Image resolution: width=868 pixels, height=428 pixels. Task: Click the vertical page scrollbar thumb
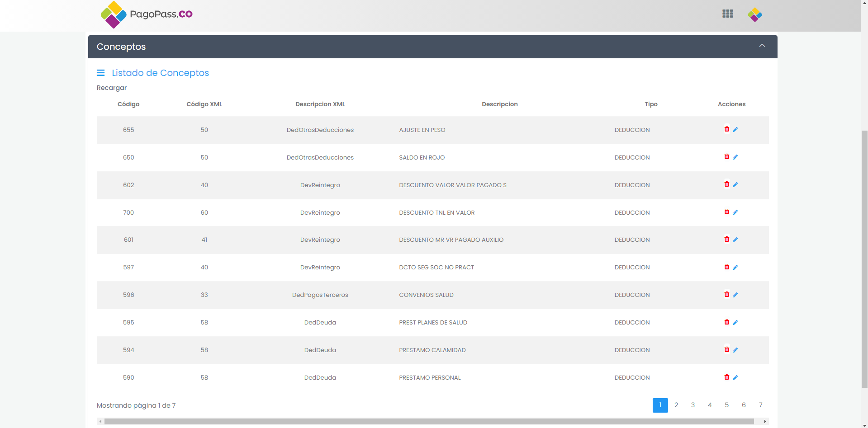tap(864, 258)
